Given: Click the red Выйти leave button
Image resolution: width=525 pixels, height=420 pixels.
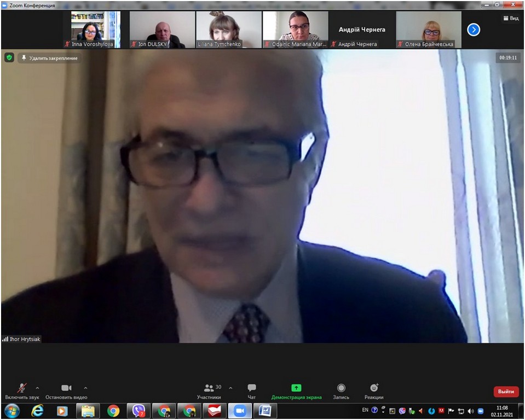Looking at the screenshot, I should [x=506, y=392].
